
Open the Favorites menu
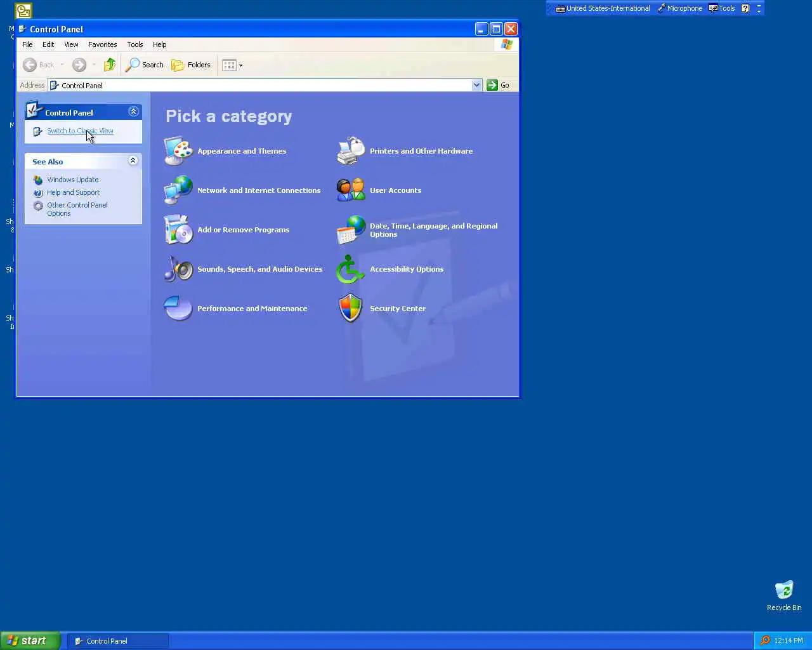point(102,44)
